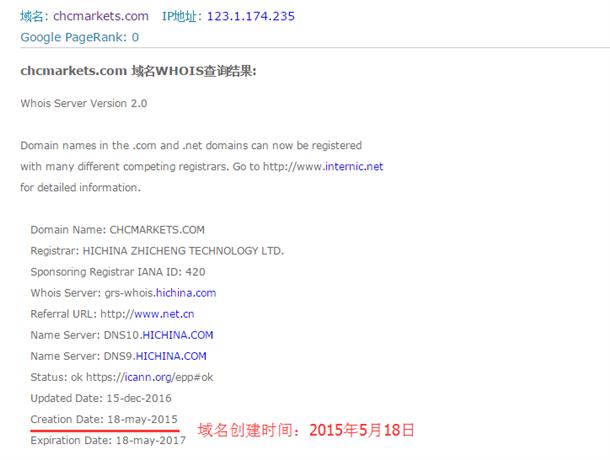This screenshot has height=460, width=610.
Task: Click the Registrar HICHINA ZHICHENG TECHNOLOGY line
Action: coord(157,251)
